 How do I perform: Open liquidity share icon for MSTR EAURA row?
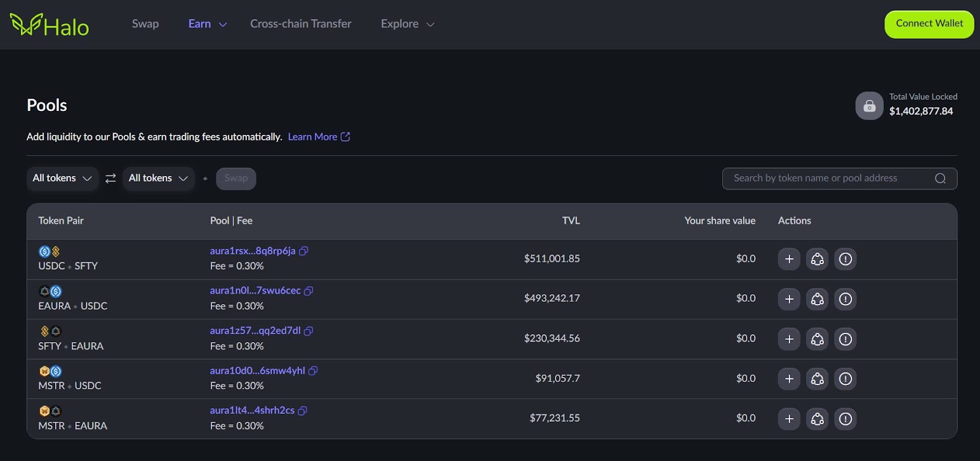(817, 419)
